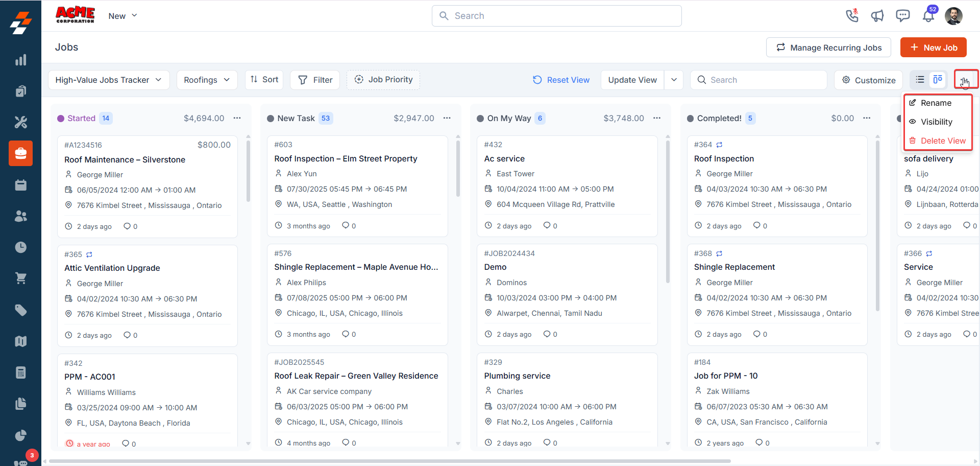Image resolution: width=980 pixels, height=466 pixels.
Task: Switch to the list view layout toggle
Action: point(920,80)
